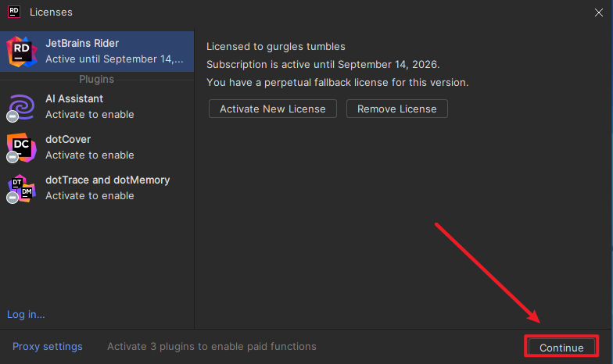613x364 pixels.
Task: Click the dotCover DC icon
Action: point(22,148)
